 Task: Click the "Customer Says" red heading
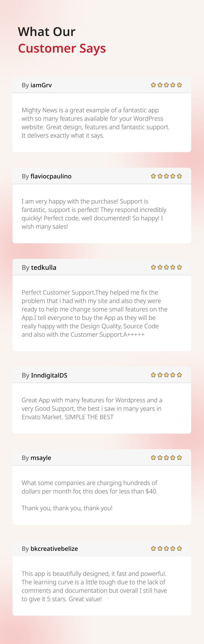[62, 48]
